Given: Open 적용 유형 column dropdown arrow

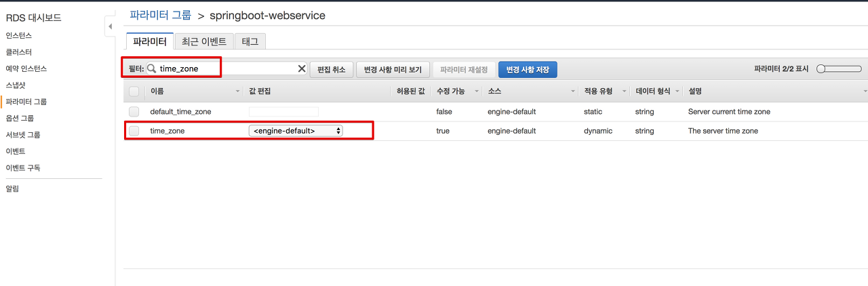Looking at the screenshot, I should tap(625, 91).
